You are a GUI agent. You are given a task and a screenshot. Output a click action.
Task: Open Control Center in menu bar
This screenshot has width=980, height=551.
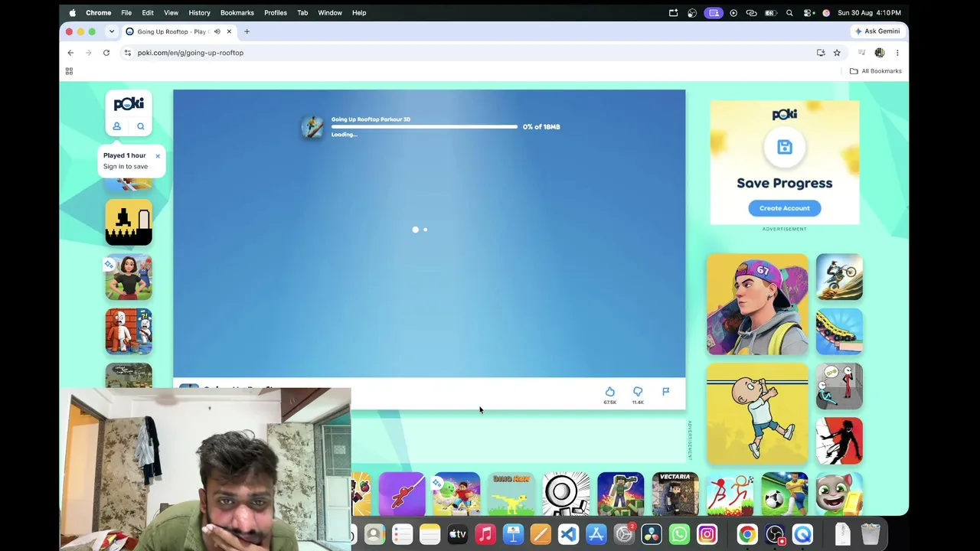(808, 12)
